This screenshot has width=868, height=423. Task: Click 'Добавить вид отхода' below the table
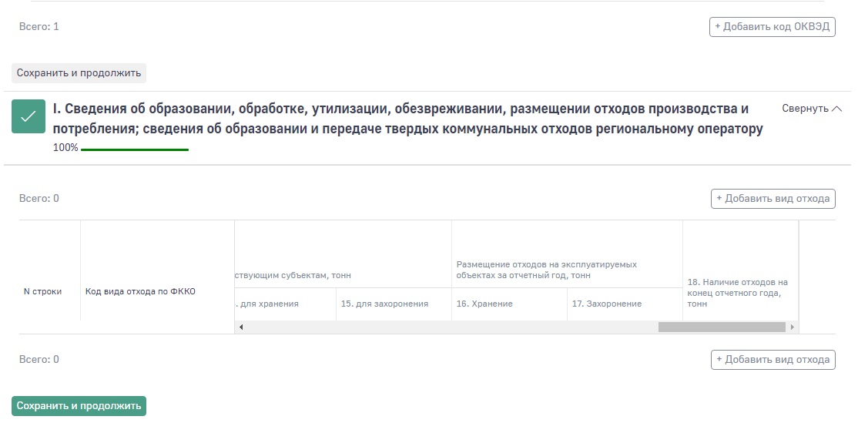pos(772,360)
